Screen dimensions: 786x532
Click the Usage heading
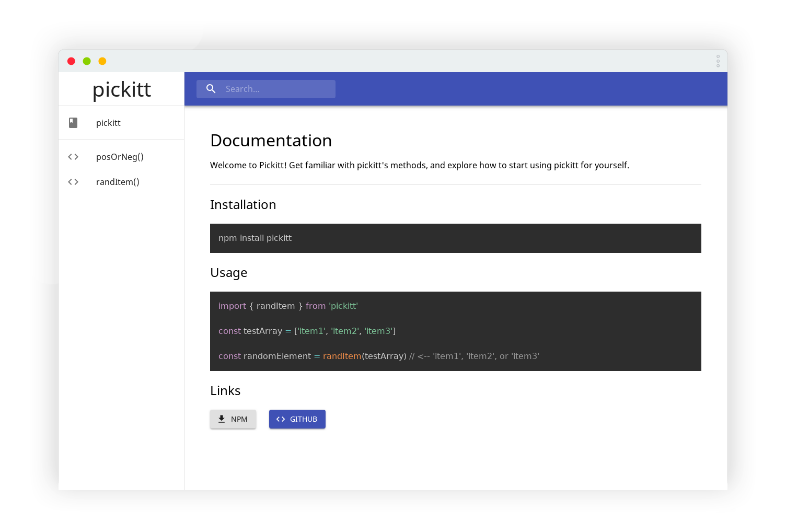coord(228,273)
